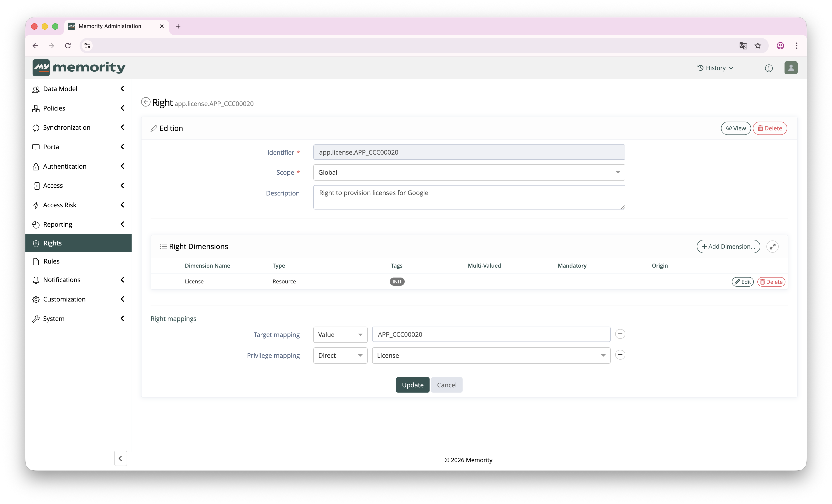832x504 pixels.
Task: Click the Dimension Name column header
Action: coord(207,266)
